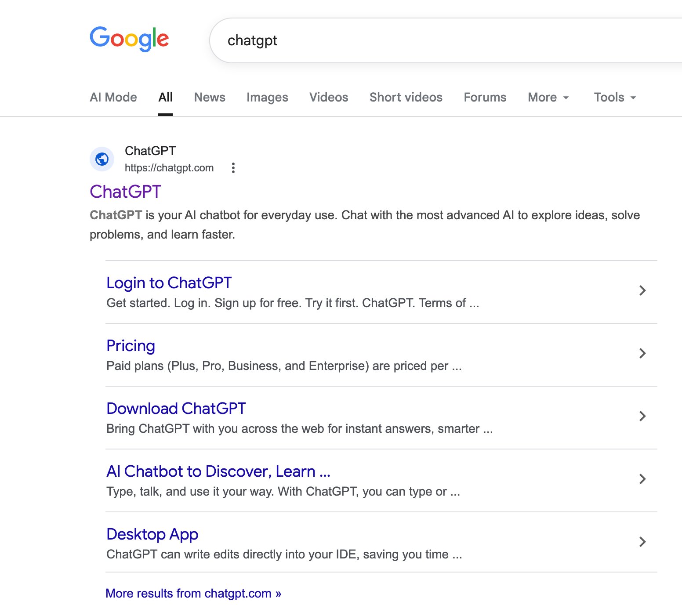682x616 pixels.
Task: Open the ChatGPT result title link
Action: click(125, 192)
